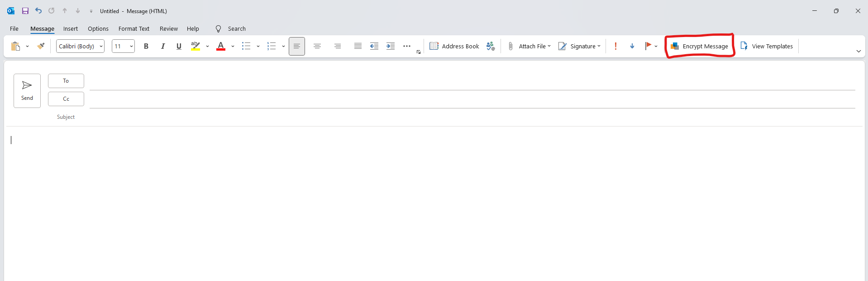The height and width of the screenshot is (281, 868).
Task: Open Customize Quick Access Toolbar dropdown
Action: [x=91, y=11]
